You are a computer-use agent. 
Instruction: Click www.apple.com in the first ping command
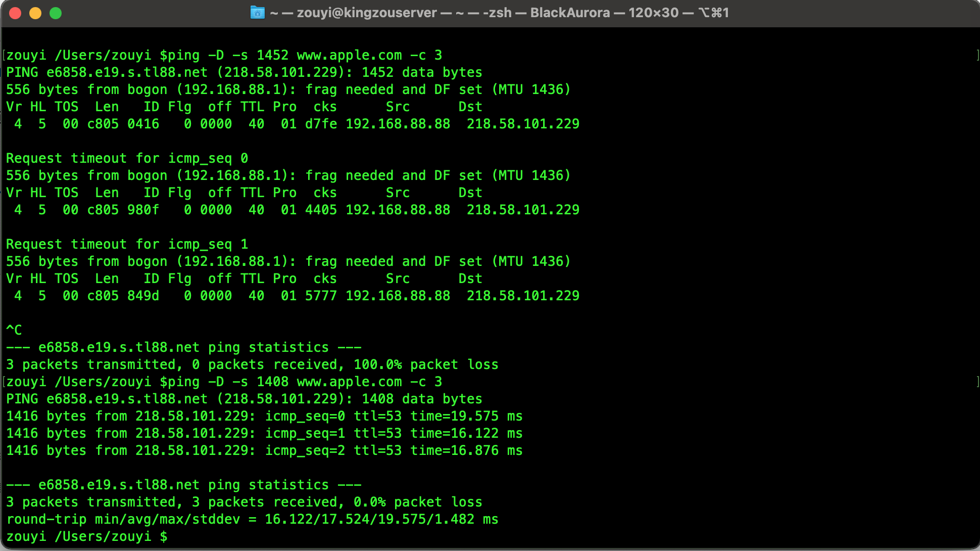tap(349, 55)
